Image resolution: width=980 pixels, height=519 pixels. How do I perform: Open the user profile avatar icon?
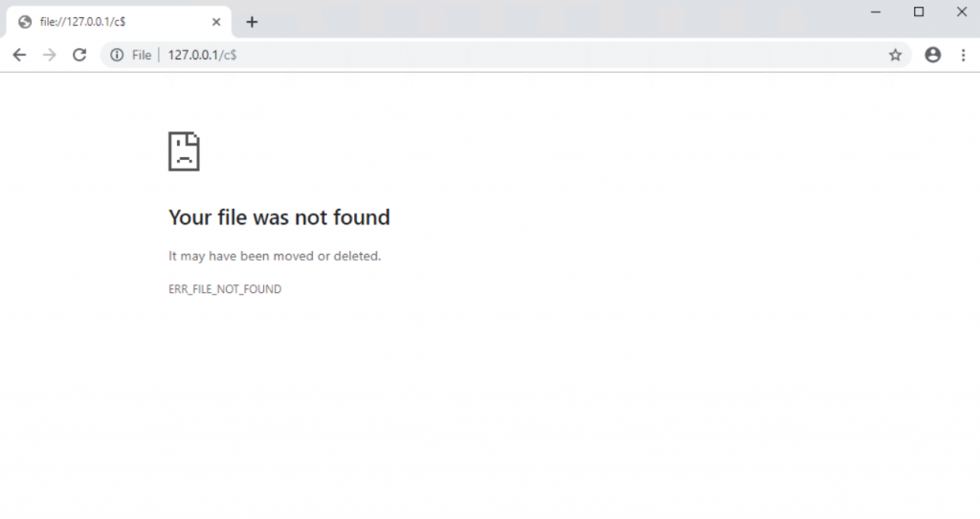(932, 56)
